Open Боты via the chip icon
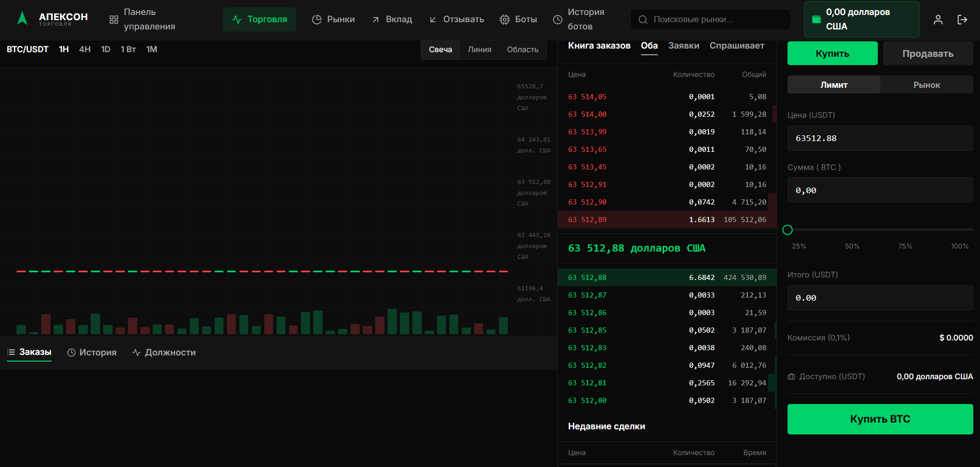Screen dimensions: 980x467 (505, 20)
